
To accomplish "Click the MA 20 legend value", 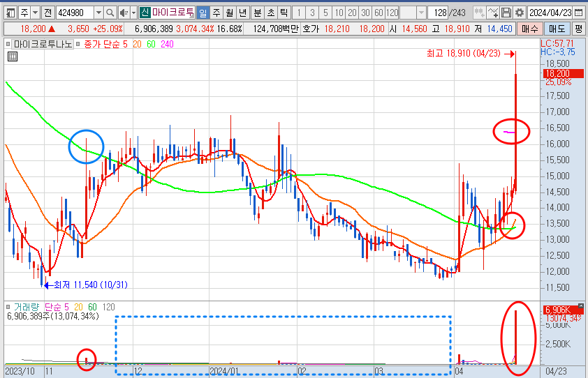I will pos(137,44).
